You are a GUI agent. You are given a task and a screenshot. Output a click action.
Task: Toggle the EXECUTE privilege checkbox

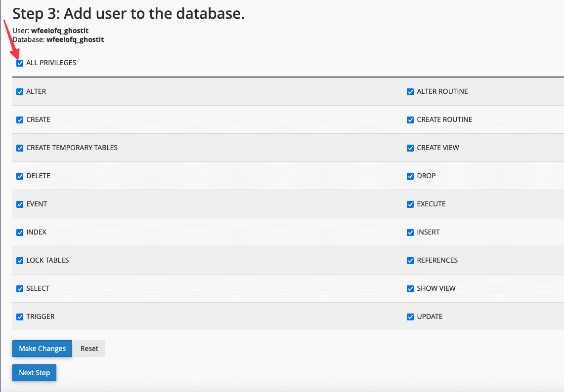(x=410, y=204)
